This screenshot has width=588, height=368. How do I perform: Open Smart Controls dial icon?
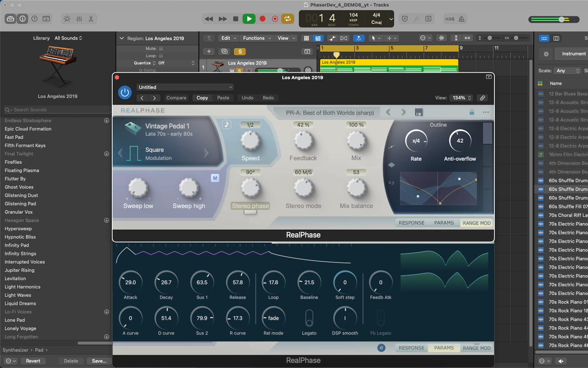pyautogui.click(x=67, y=19)
